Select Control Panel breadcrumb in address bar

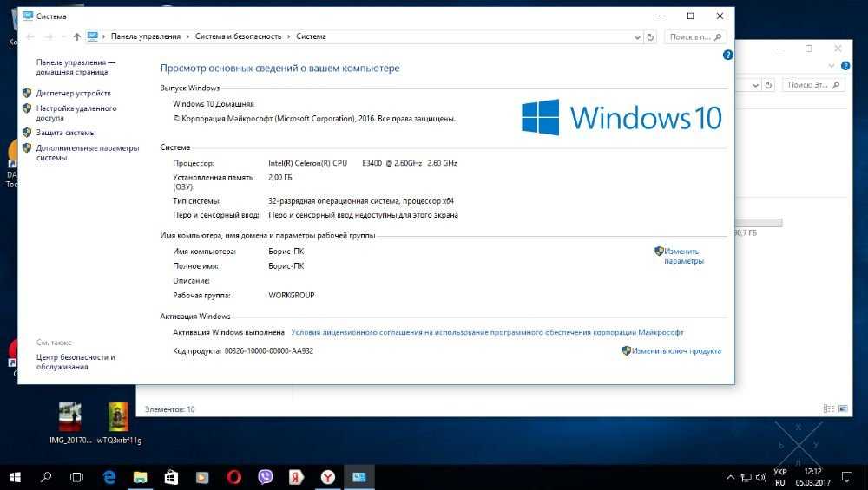pos(146,36)
